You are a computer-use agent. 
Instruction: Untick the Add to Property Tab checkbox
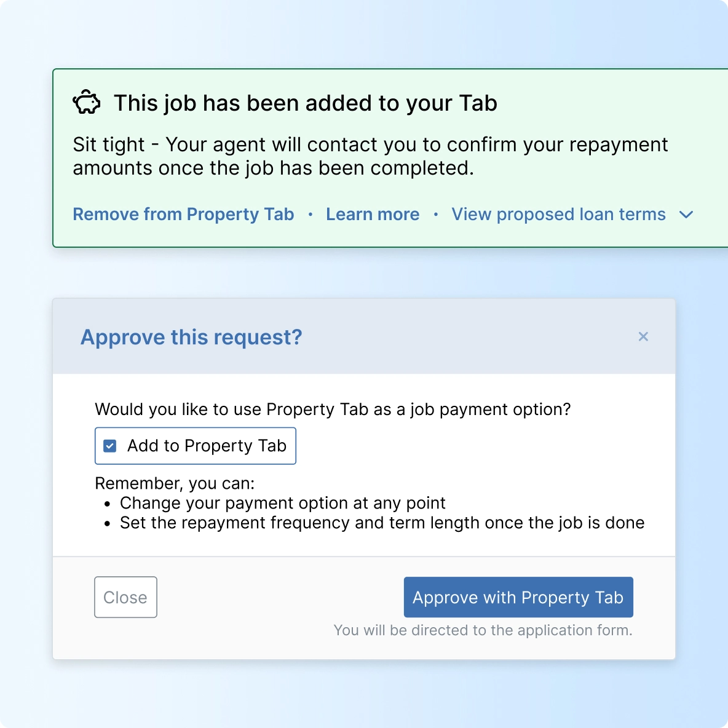click(110, 446)
